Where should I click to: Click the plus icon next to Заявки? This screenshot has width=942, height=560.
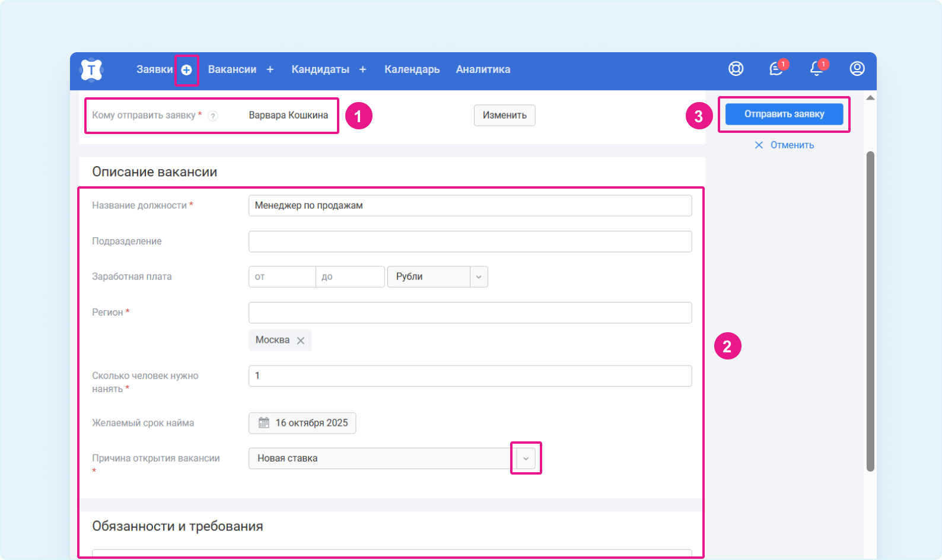point(186,70)
